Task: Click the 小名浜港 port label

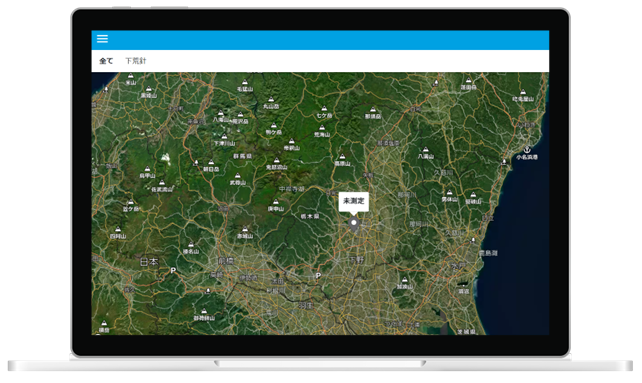Action: coord(527,157)
